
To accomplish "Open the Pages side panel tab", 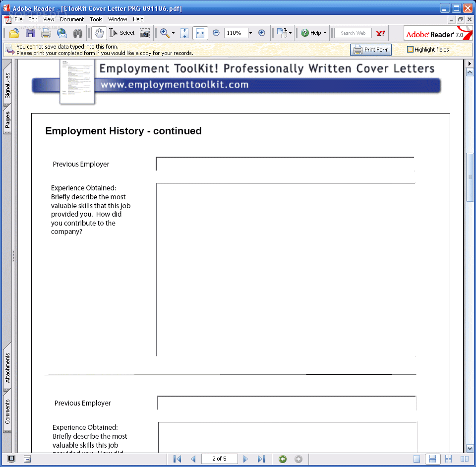I will (x=7, y=119).
